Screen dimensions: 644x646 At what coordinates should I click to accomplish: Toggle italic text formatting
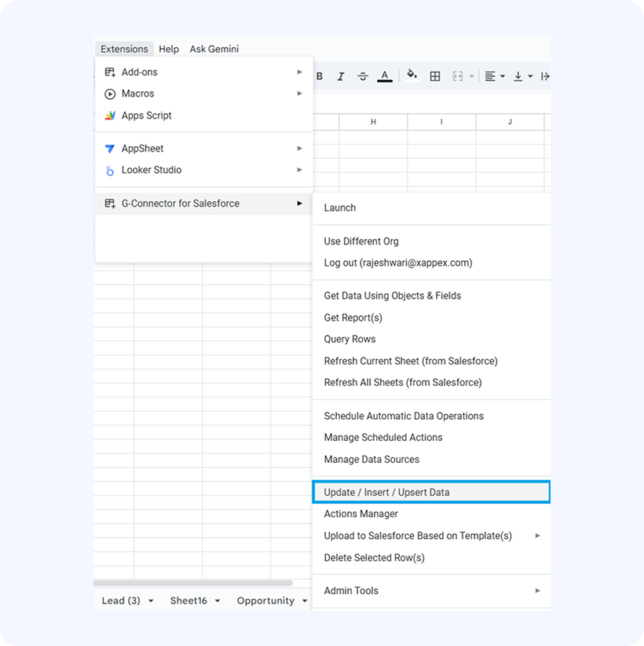341,76
